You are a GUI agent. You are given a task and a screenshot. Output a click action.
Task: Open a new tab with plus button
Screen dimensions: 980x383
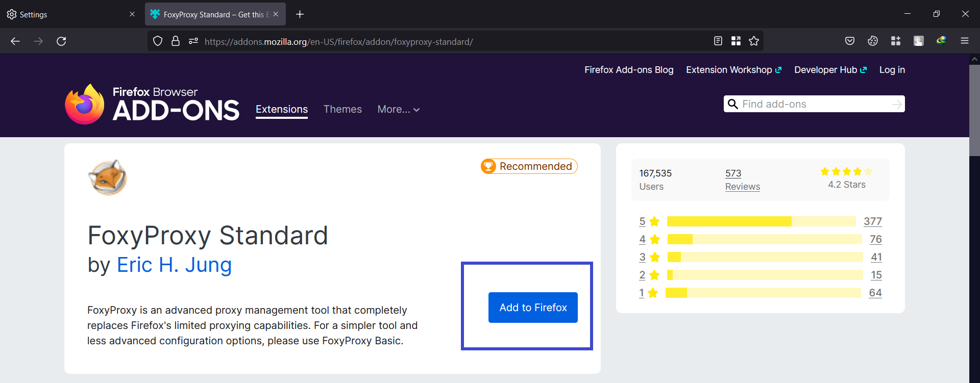pyautogui.click(x=300, y=14)
